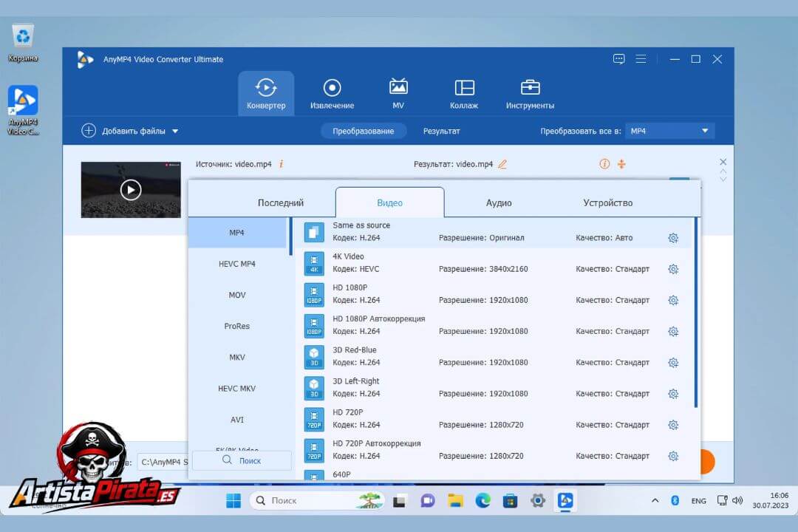Show hidden system tray icons chevron
This screenshot has width=798, height=532.
[x=655, y=501]
